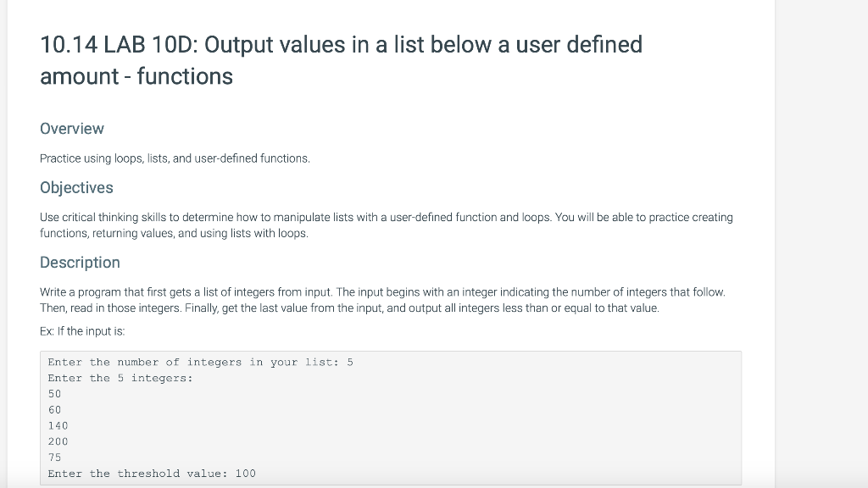The width and height of the screenshot is (868, 488).
Task: Click the word "functions" in the title
Action: click(185, 76)
